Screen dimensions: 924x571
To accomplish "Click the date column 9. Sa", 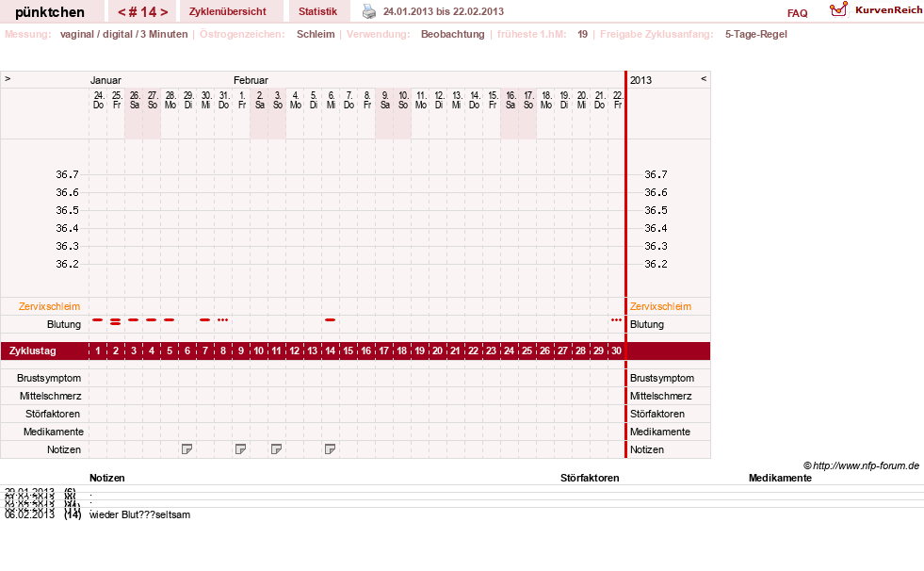I will (x=385, y=100).
